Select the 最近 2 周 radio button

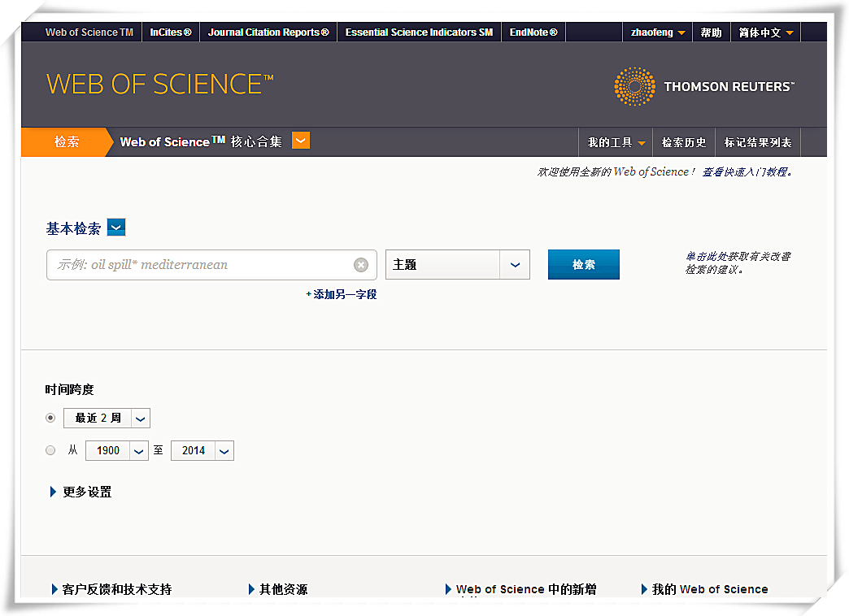50,418
